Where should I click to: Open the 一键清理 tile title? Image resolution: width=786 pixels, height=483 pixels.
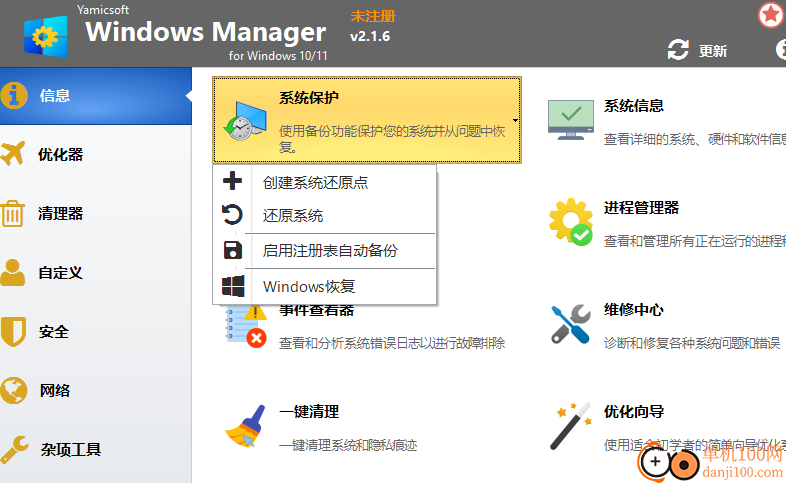tap(309, 412)
